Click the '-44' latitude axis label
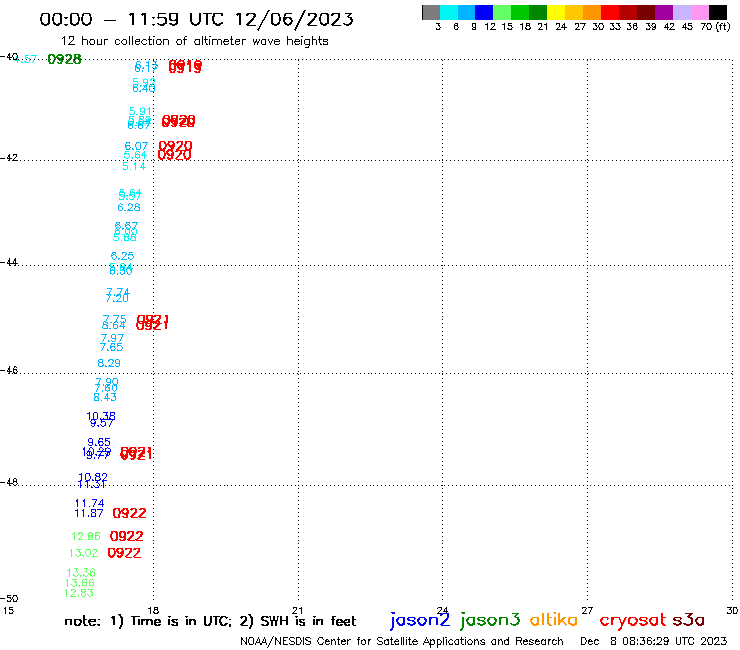The image size is (740, 650). tap(9, 262)
